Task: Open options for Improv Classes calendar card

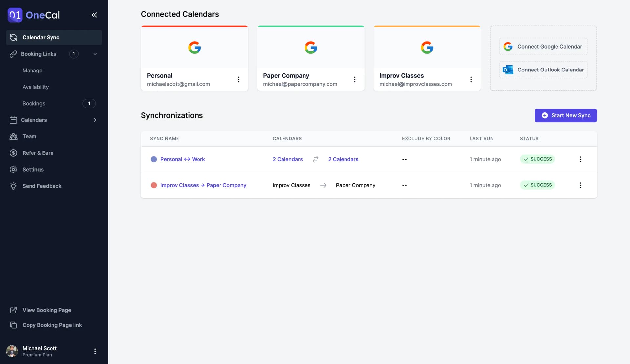Action: point(471,79)
